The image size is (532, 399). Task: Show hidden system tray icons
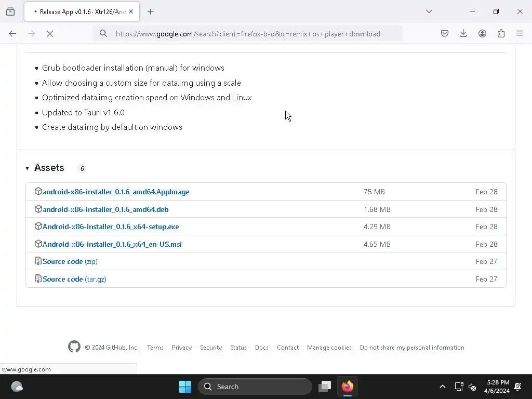coord(443,387)
